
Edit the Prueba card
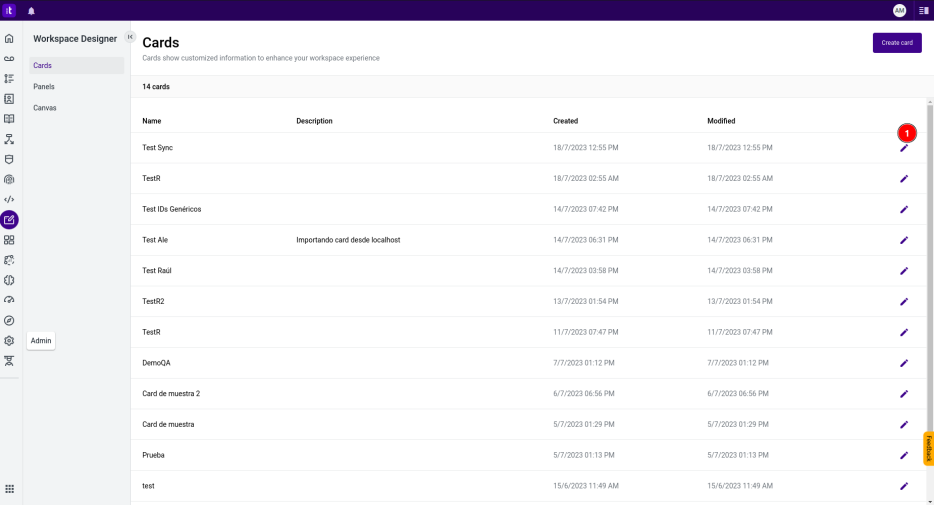click(904, 455)
